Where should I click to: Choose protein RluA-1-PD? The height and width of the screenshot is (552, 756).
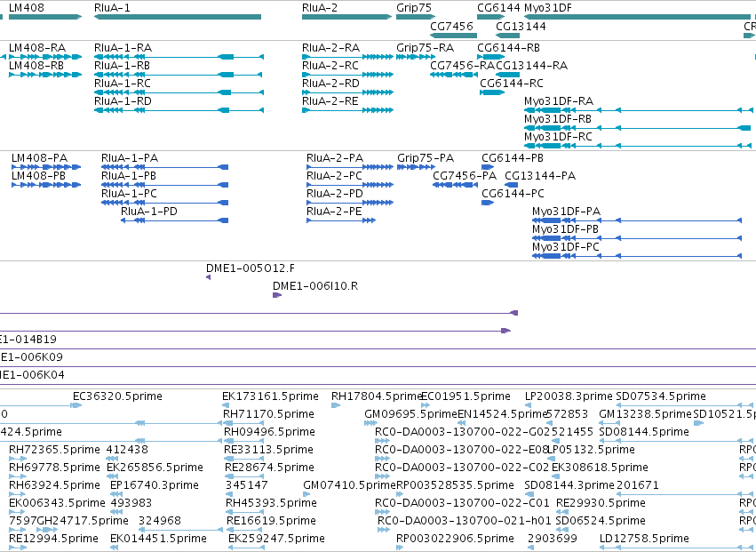click(x=174, y=220)
